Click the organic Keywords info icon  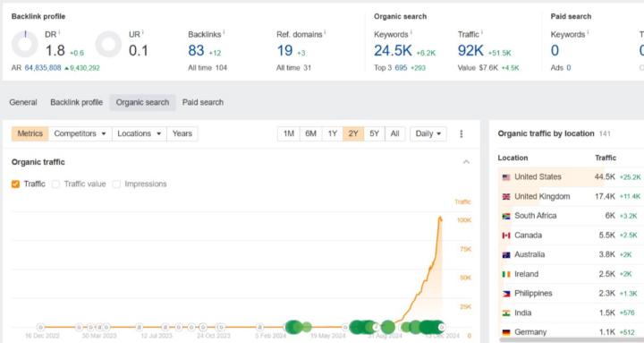(x=411, y=32)
